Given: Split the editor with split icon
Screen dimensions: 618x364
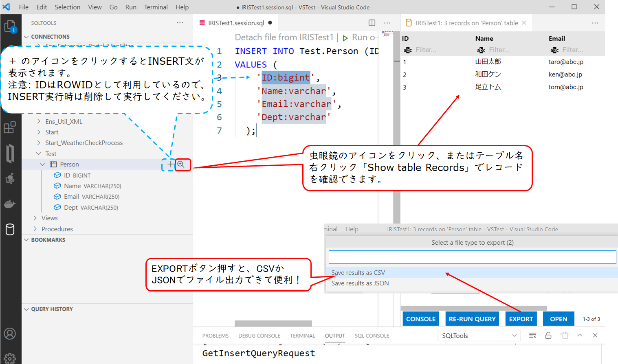Looking at the screenshot, I should [x=372, y=23].
